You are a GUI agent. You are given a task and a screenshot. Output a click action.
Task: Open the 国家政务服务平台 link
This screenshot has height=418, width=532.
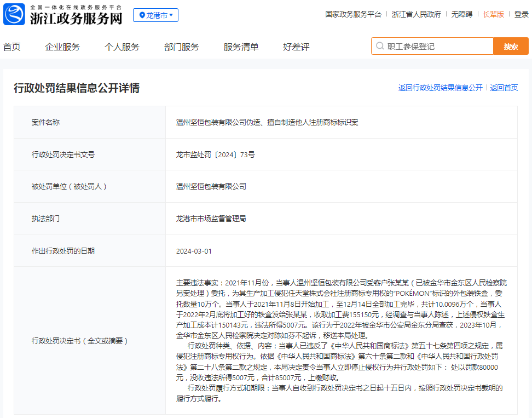(x=353, y=14)
